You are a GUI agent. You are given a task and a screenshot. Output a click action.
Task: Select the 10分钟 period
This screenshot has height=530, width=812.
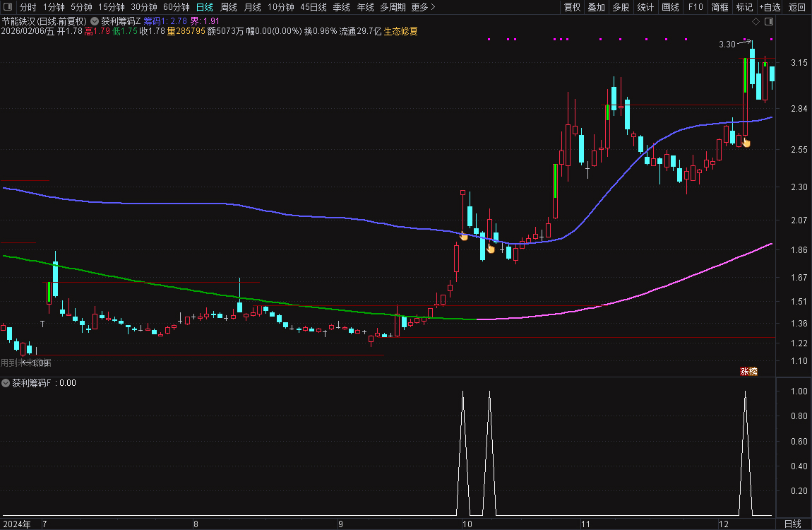[281, 7]
